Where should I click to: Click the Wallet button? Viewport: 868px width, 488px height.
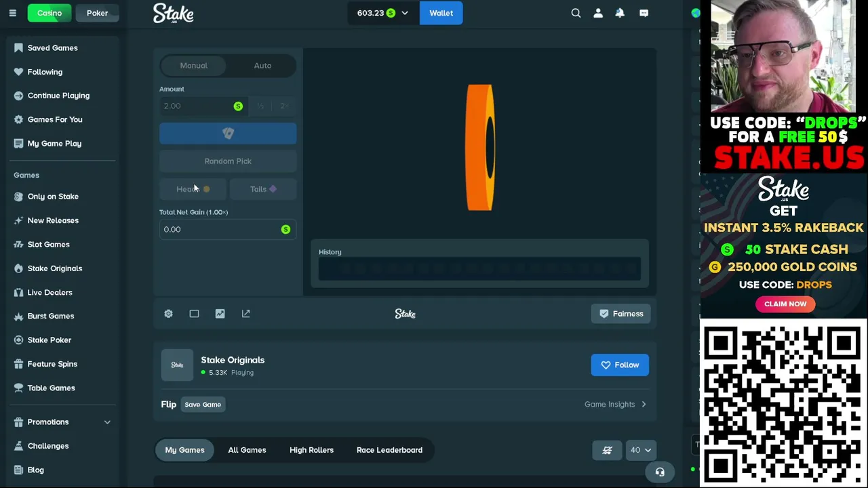click(441, 13)
